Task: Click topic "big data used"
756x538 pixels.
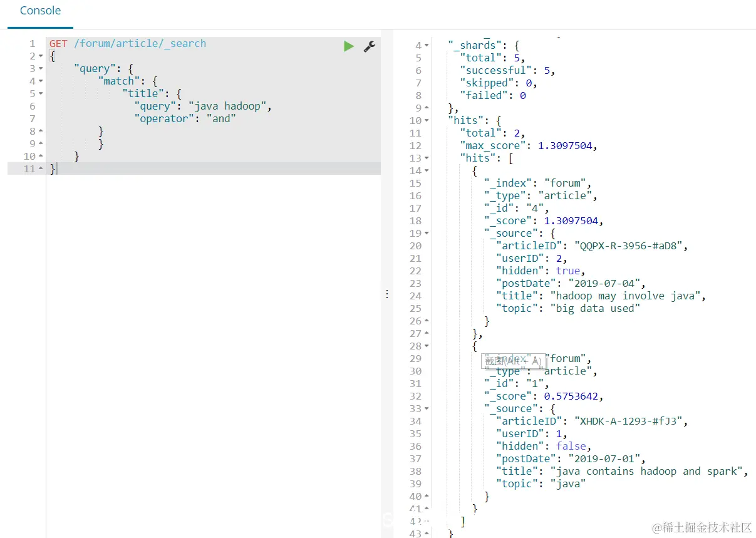Action: pos(595,309)
